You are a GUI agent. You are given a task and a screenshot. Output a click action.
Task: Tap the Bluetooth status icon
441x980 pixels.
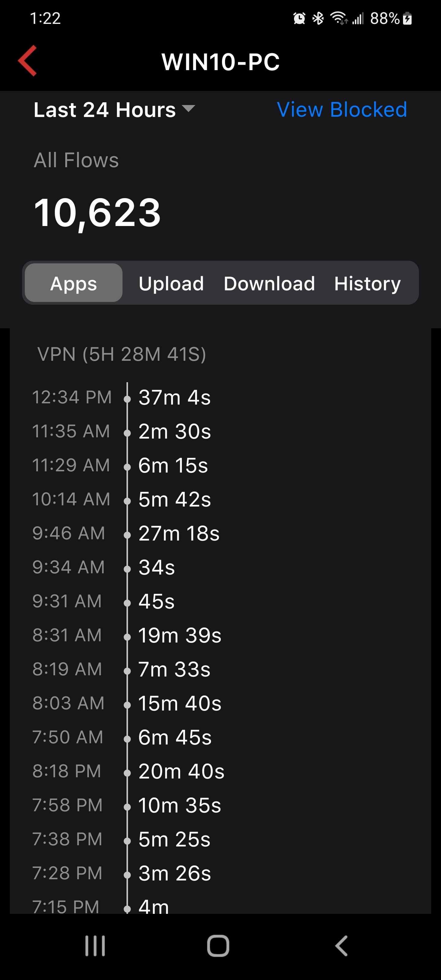pos(318,18)
